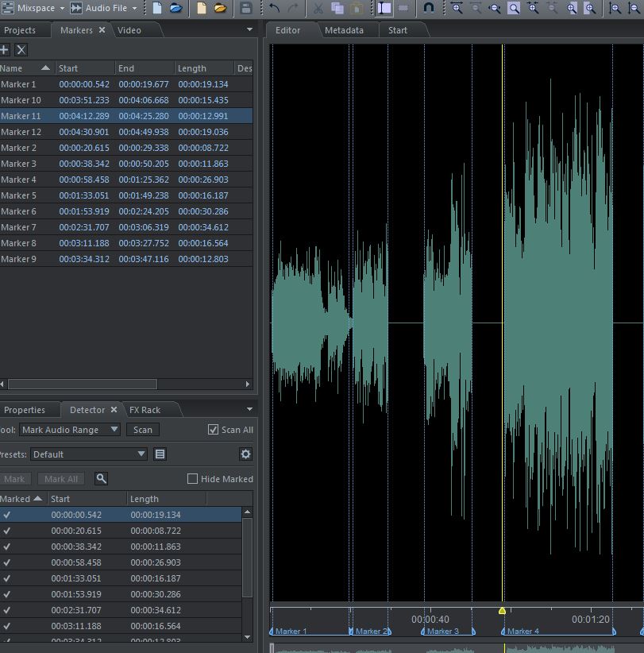Enable the Hide Marked checkbox

point(192,479)
